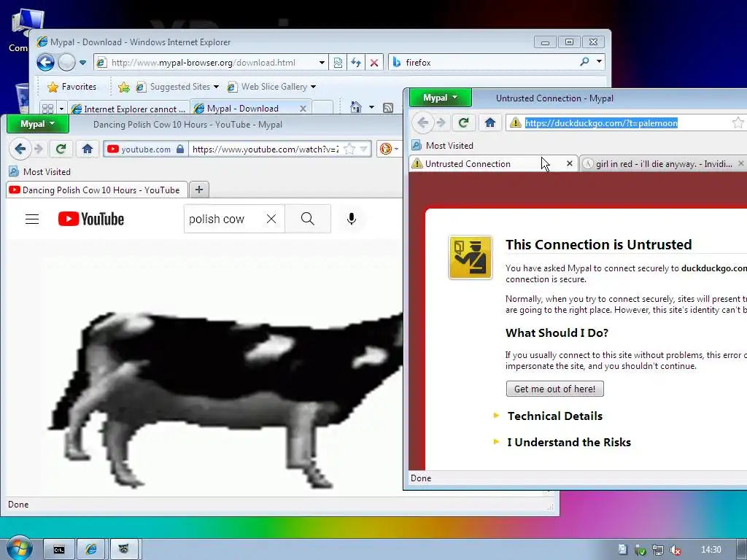Switch to Internet Explorer cannot tab
Image resolution: width=747 pixels, height=560 pixels.
[128, 109]
